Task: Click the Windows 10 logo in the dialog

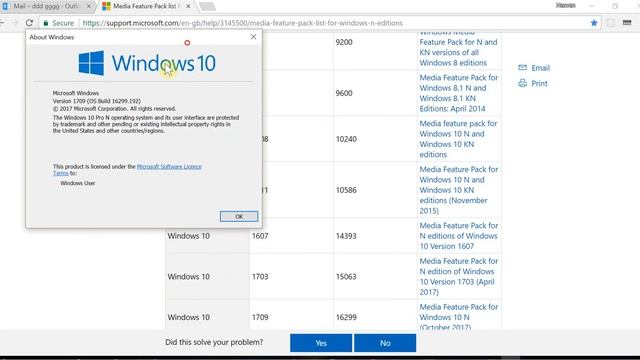Action: coord(147,63)
